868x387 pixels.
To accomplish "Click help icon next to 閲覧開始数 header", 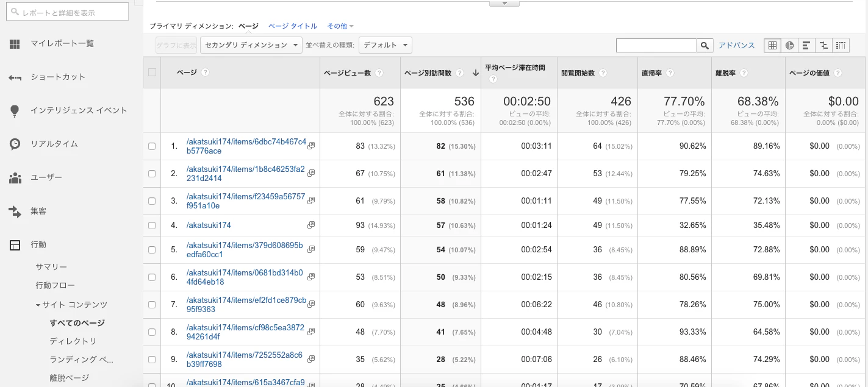I will (x=603, y=73).
